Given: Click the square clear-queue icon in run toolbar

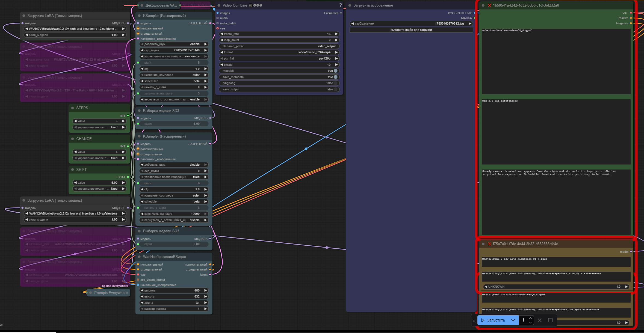Looking at the screenshot, I should click(550, 320).
